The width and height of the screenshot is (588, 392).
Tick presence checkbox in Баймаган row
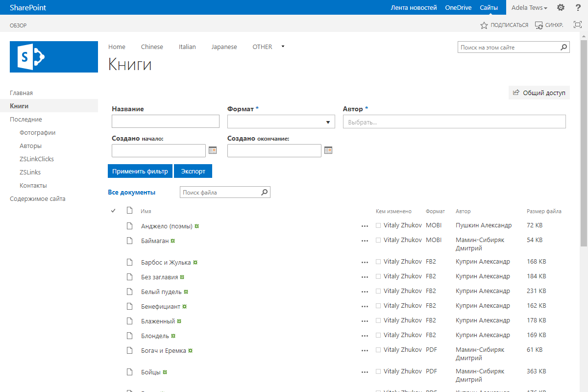(378, 240)
